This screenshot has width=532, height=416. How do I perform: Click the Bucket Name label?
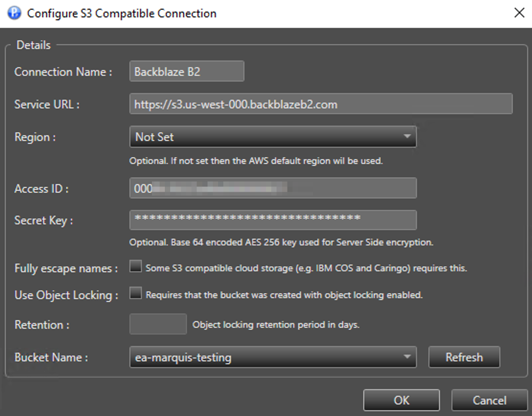click(x=51, y=358)
